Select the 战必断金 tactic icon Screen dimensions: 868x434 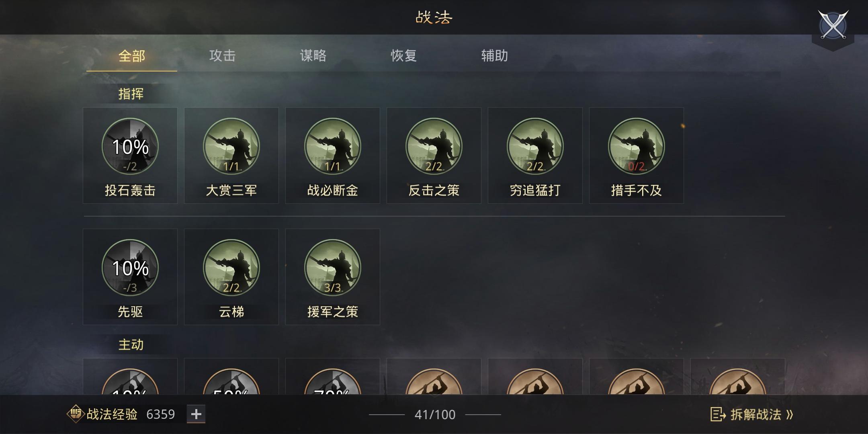(333, 146)
